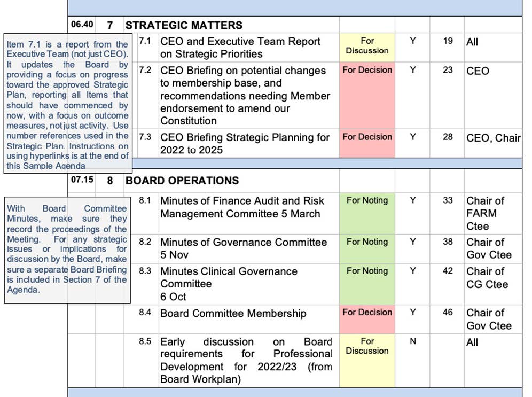Click the green For Noting cell for item 8.1
The image size is (532, 397).
click(367, 201)
